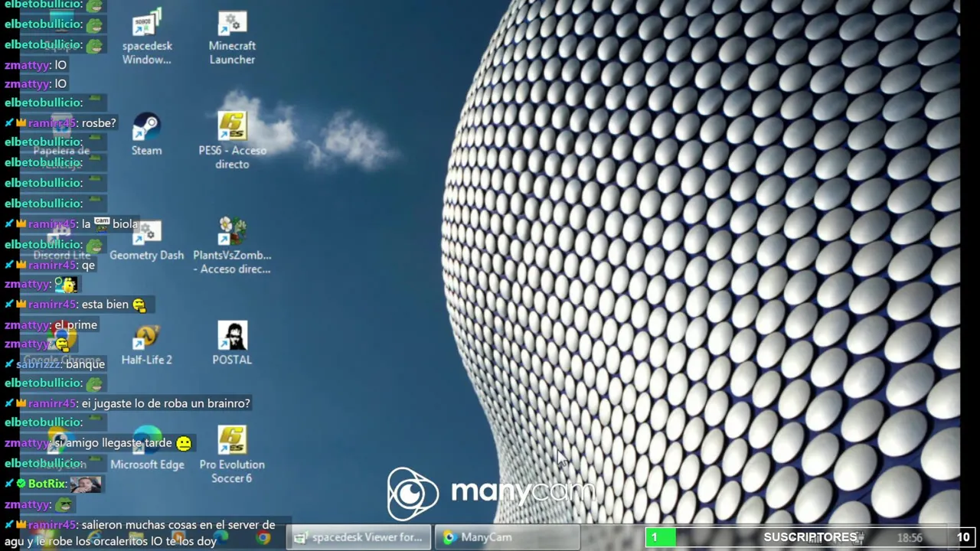
Task: Click the Geometry Dash desktop icon
Action: tap(146, 240)
